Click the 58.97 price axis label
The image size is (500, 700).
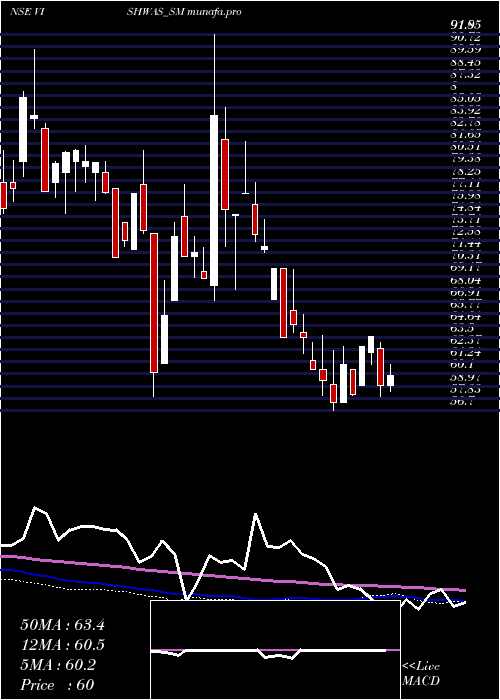point(464,377)
